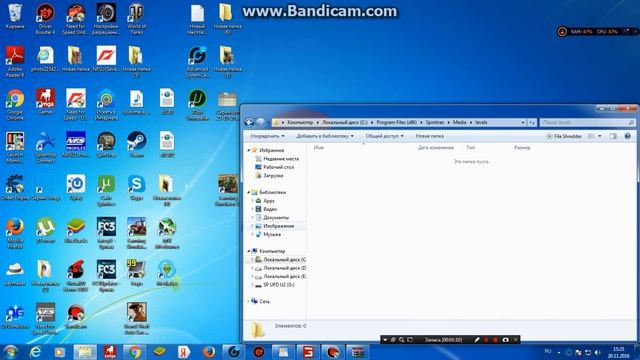
Task: Sort by the Имя column header
Action: coord(319,147)
